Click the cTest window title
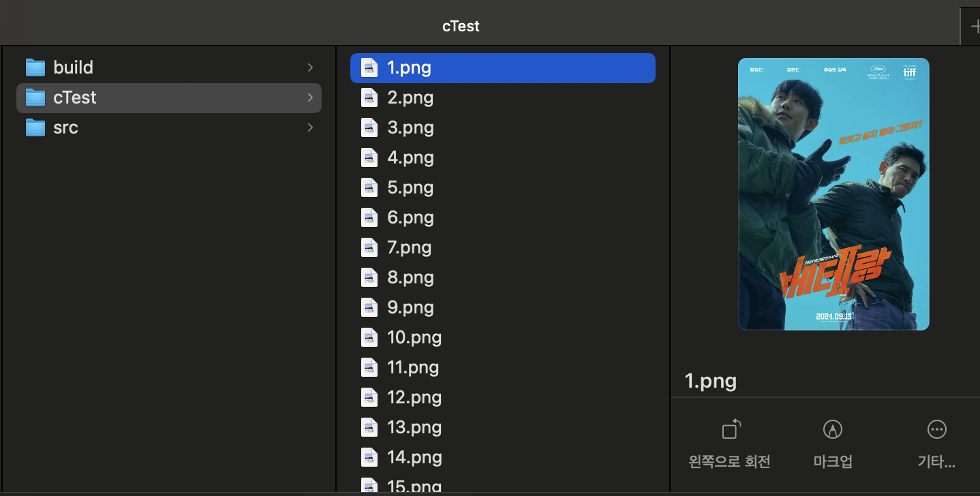Viewport: 980px width, 496px height. pos(461,27)
